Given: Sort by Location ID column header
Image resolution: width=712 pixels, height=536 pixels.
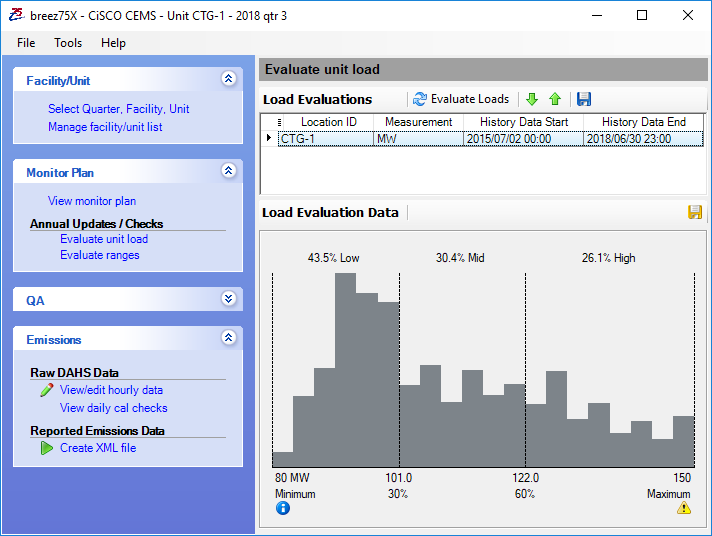Looking at the screenshot, I should (x=329, y=122).
